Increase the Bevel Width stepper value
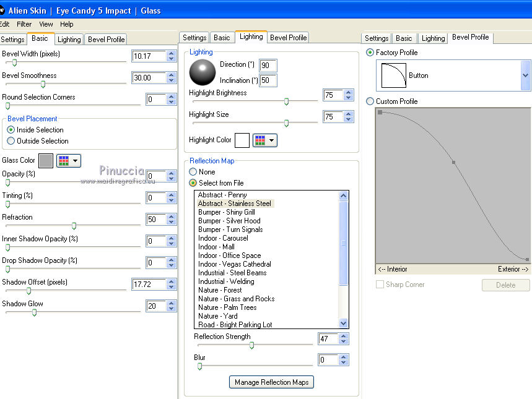 [171, 54]
